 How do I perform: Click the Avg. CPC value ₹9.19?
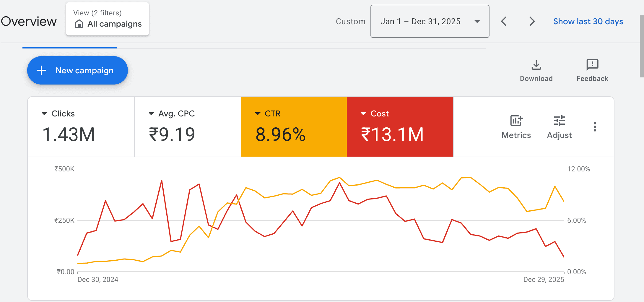[172, 134]
